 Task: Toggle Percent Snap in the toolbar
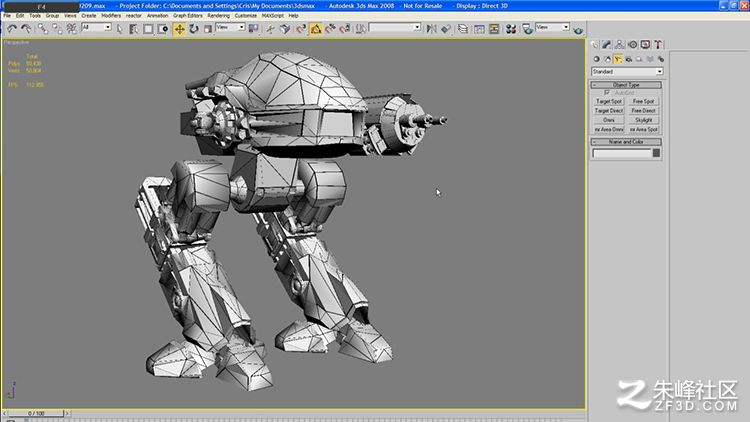[330, 29]
